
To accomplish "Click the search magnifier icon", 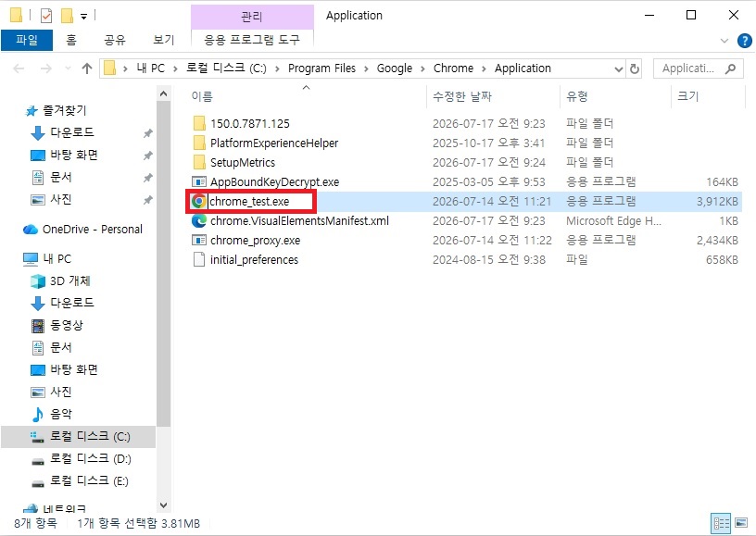I will 731,69.
